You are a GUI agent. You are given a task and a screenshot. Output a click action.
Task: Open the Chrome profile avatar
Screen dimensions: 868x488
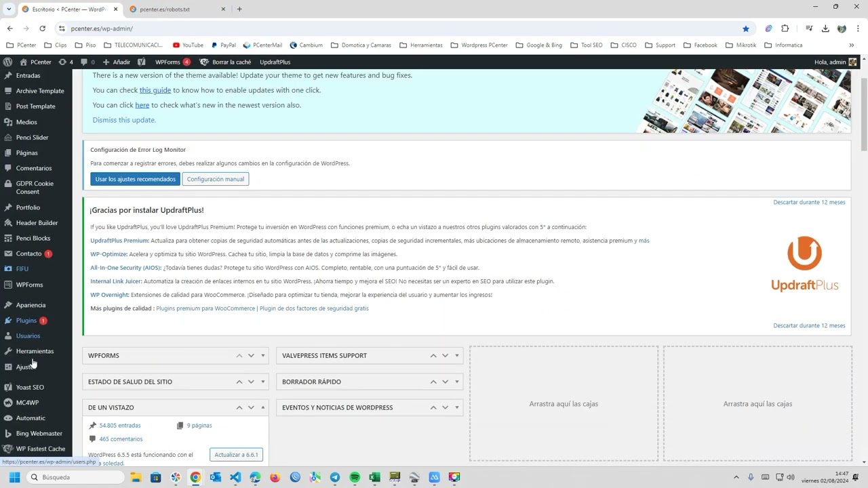coord(842,28)
